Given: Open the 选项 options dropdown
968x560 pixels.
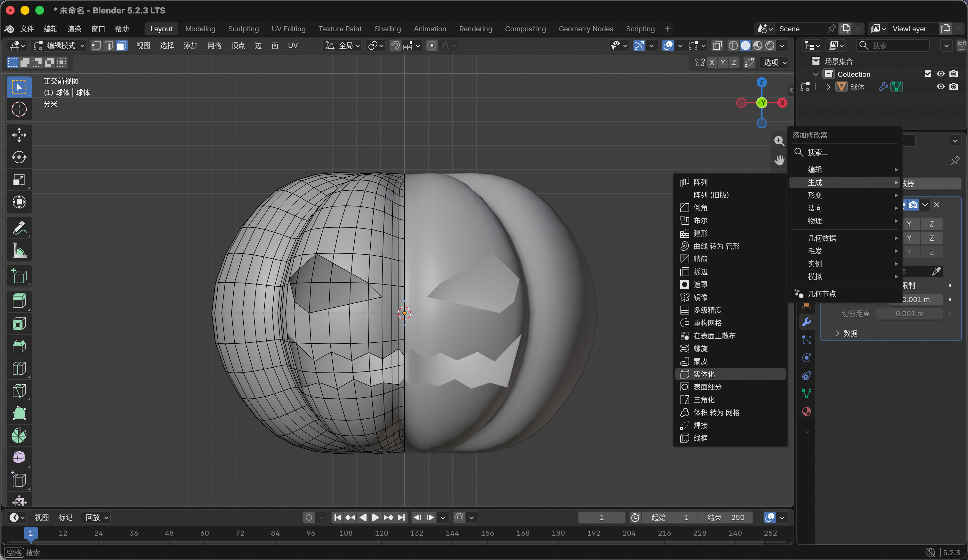Looking at the screenshot, I should pos(775,62).
